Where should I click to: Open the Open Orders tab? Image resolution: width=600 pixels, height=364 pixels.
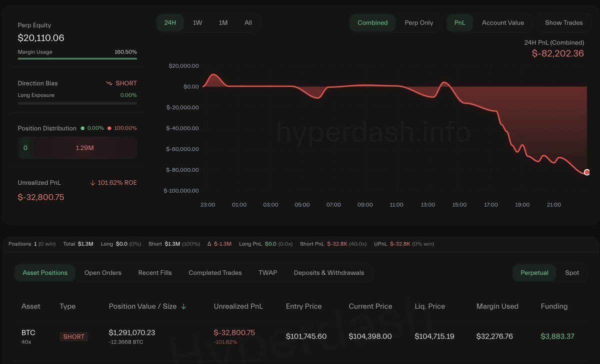tap(103, 273)
